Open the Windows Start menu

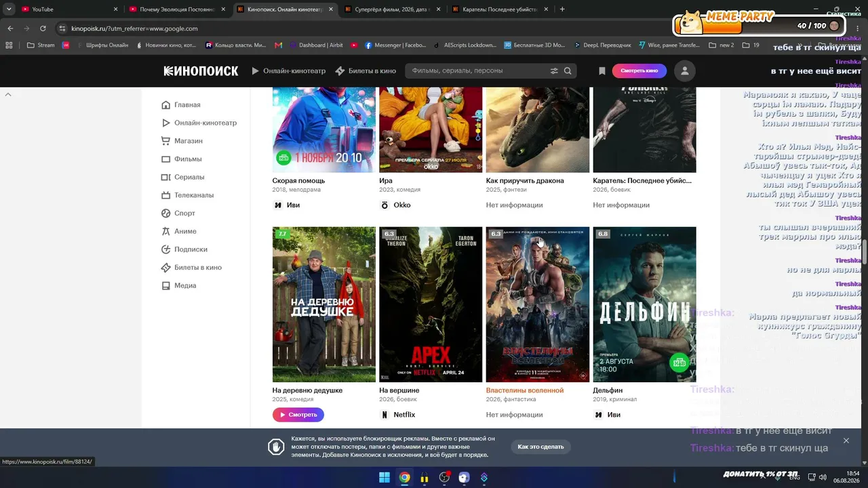pos(384,477)
